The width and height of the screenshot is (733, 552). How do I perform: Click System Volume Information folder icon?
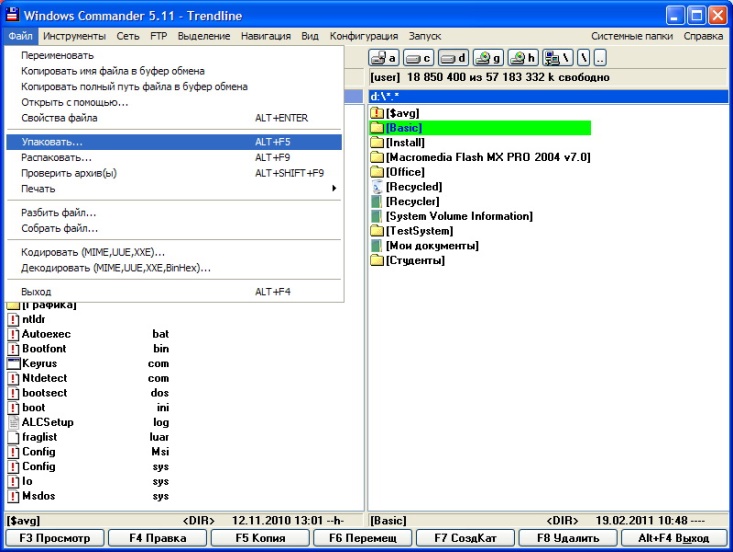(x=377, y=216)
